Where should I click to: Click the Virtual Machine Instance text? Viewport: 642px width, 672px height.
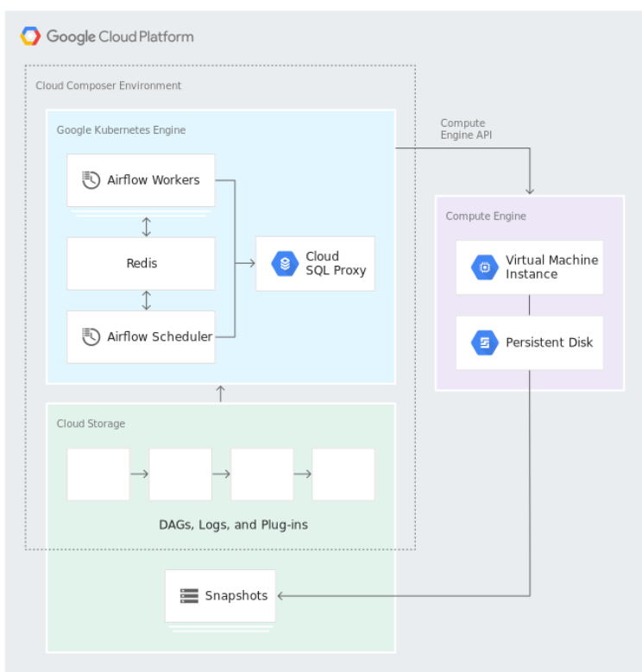552,267
